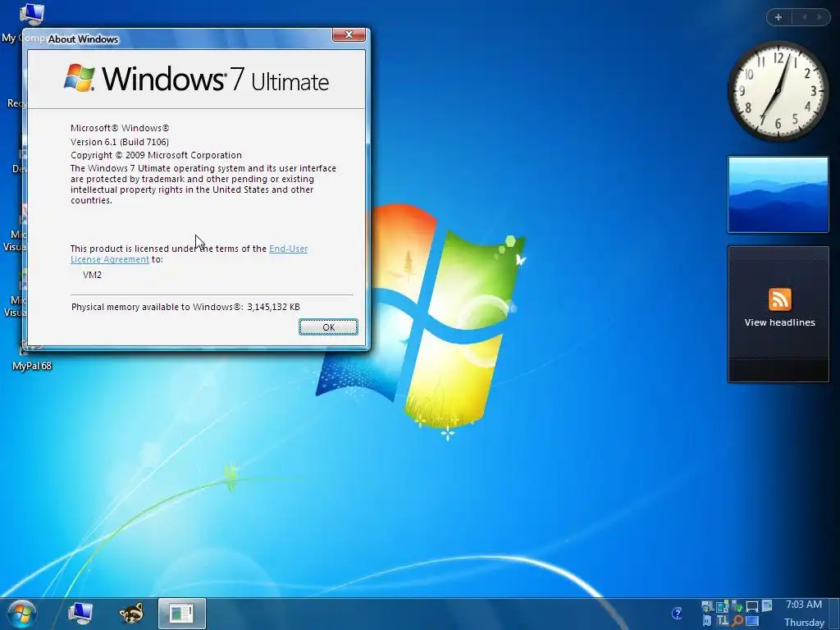840x630 pixels.
Task: Click Thursday in the taskbar clock
Action: [804, 623]
